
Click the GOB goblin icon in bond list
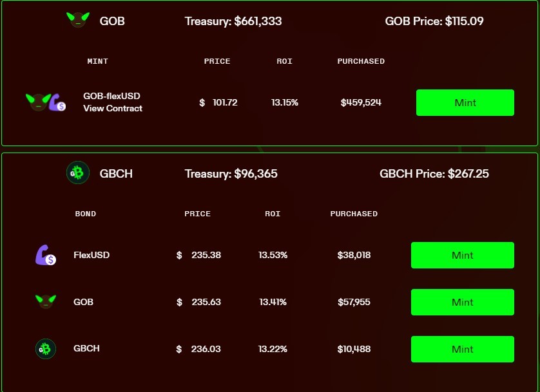(46, 302)
